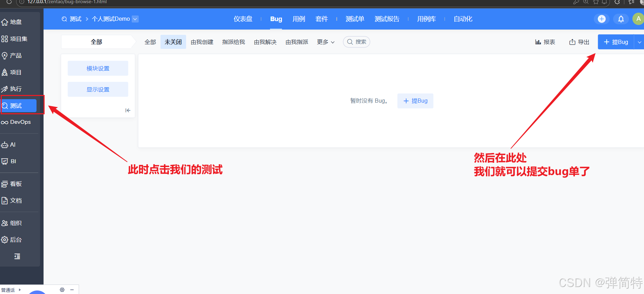
Task: Switch to the 测试单 test task tab
Action: click(355, 19)
